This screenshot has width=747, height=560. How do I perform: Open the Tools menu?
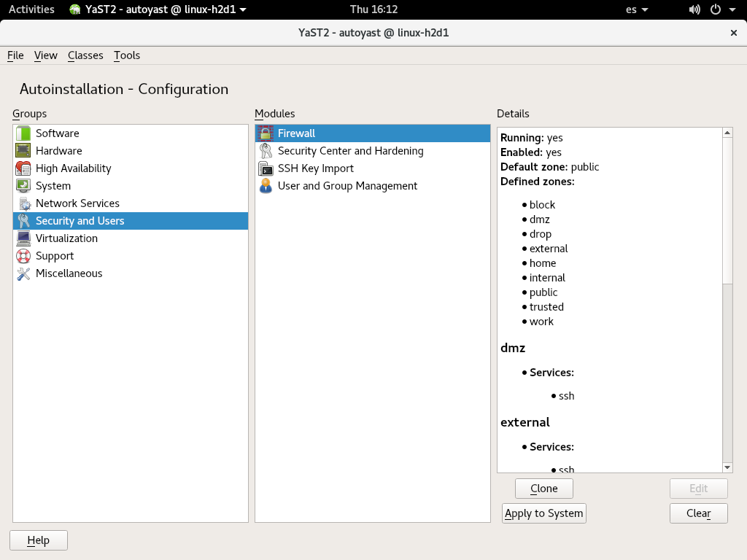click(x=127, y=55)
